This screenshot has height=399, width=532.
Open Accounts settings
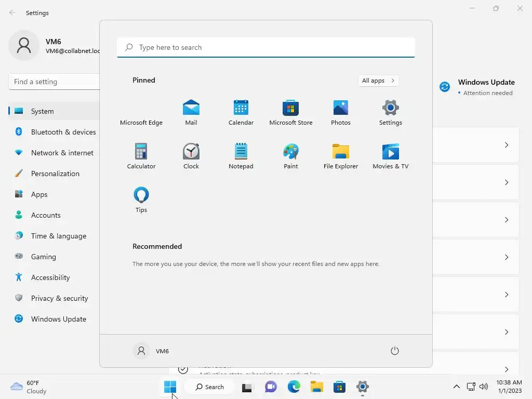click(54, 215)
